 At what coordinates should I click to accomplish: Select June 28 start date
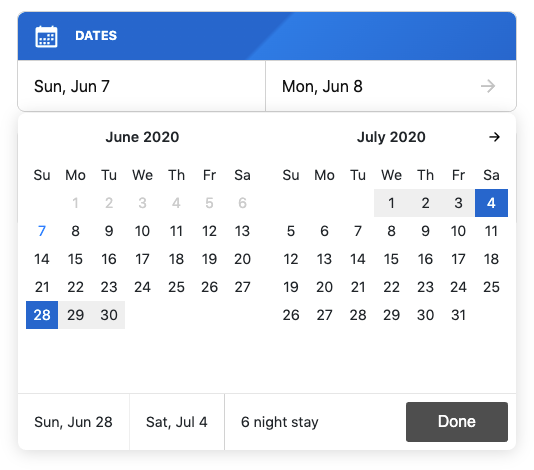point(42,315)
